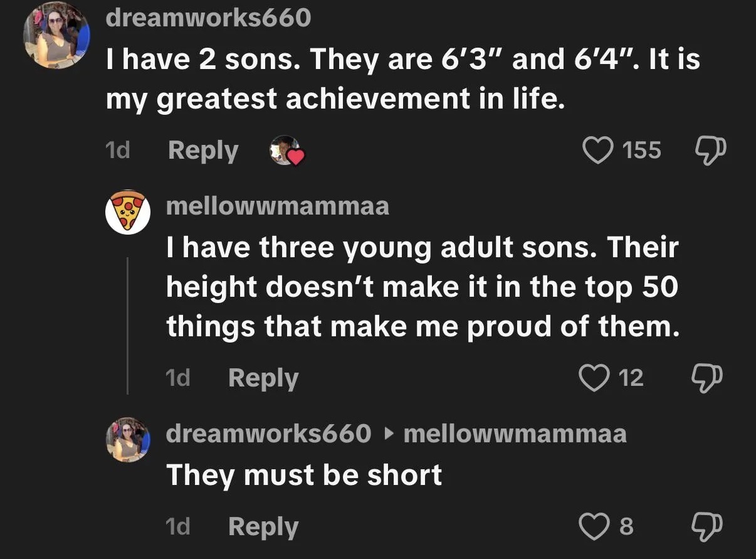Like the "They must be short" reply

(x=593, y=526)
